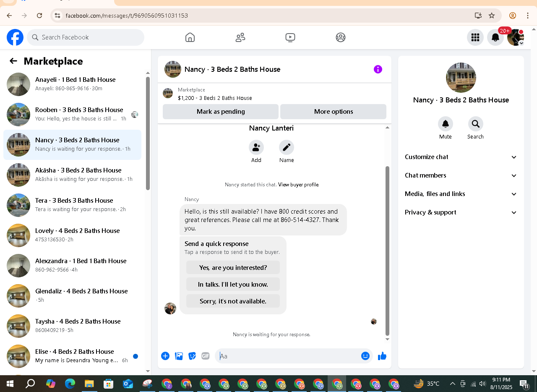Expand the Customize chat section

(461, 157)
